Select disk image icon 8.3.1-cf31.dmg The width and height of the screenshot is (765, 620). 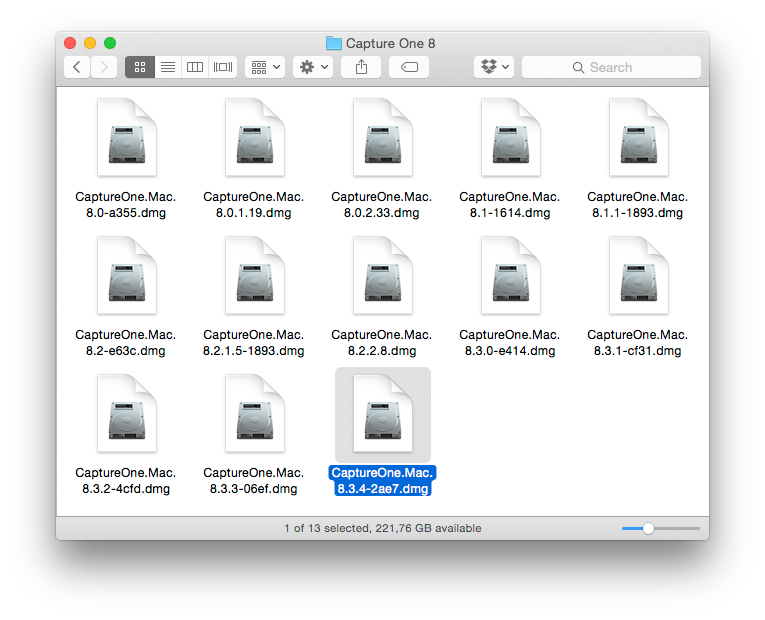[639, 276]
